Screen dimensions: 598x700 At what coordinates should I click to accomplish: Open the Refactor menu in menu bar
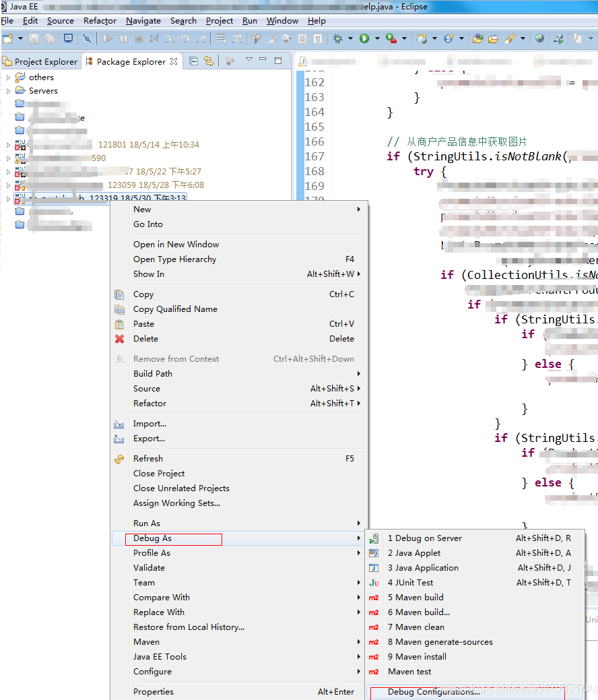[x=100, y=20]
